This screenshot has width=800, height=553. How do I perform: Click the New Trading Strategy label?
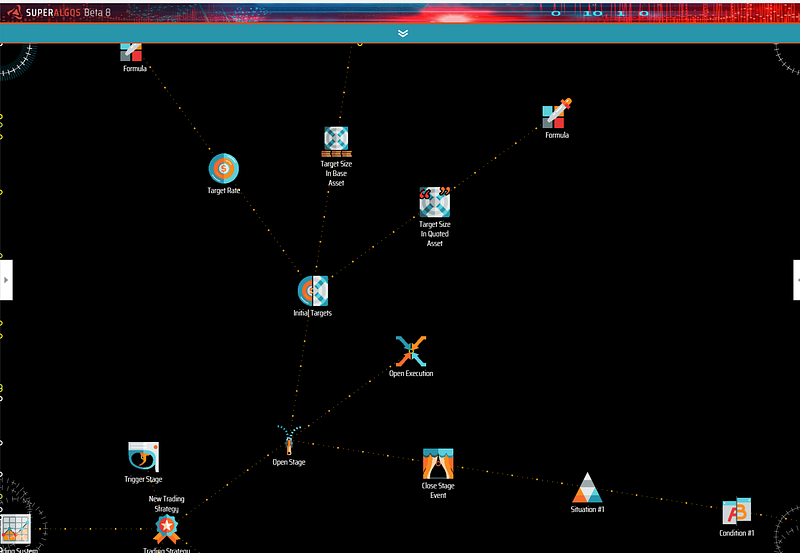click(167, 504)
